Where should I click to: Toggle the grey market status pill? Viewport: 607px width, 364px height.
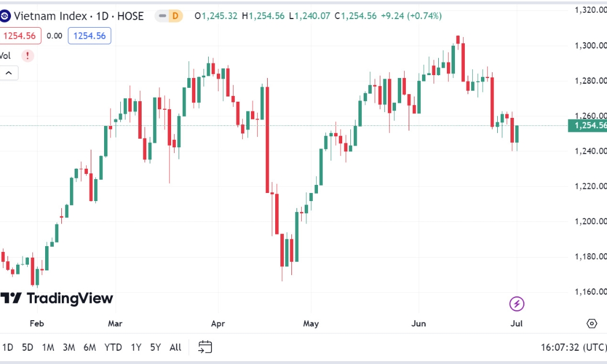(162, 16)
